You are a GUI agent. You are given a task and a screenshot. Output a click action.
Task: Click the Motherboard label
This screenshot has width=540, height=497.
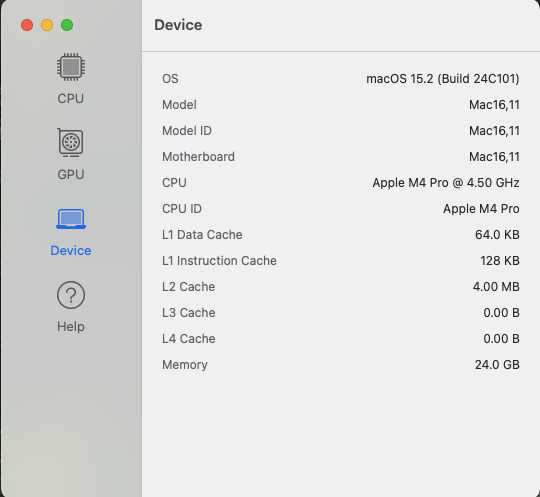pos(198,157)
